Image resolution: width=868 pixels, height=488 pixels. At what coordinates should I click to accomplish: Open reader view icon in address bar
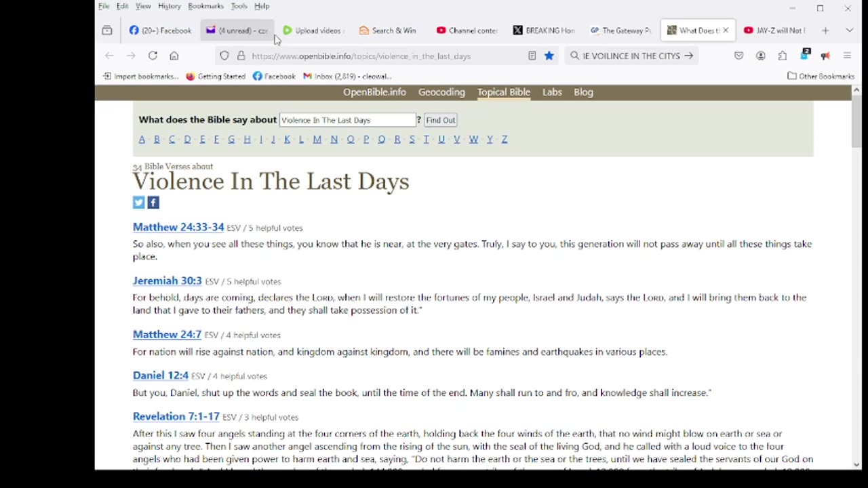[532, 56]
